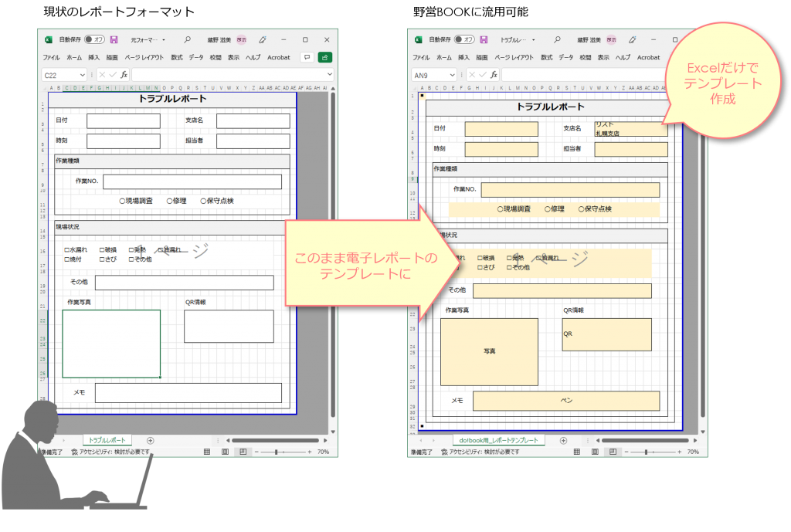
Task: Click the share icon in left window
Action: [x=325, y=57]
